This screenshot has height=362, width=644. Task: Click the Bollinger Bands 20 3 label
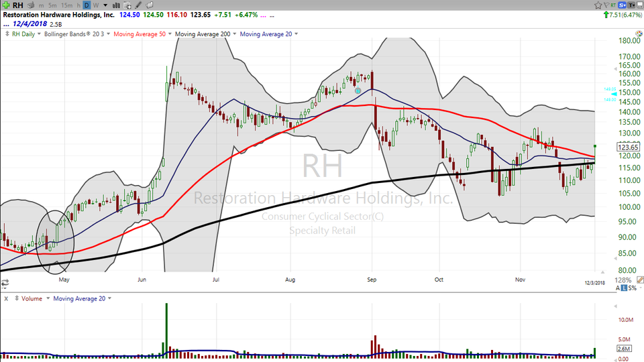tap(74, 34)
